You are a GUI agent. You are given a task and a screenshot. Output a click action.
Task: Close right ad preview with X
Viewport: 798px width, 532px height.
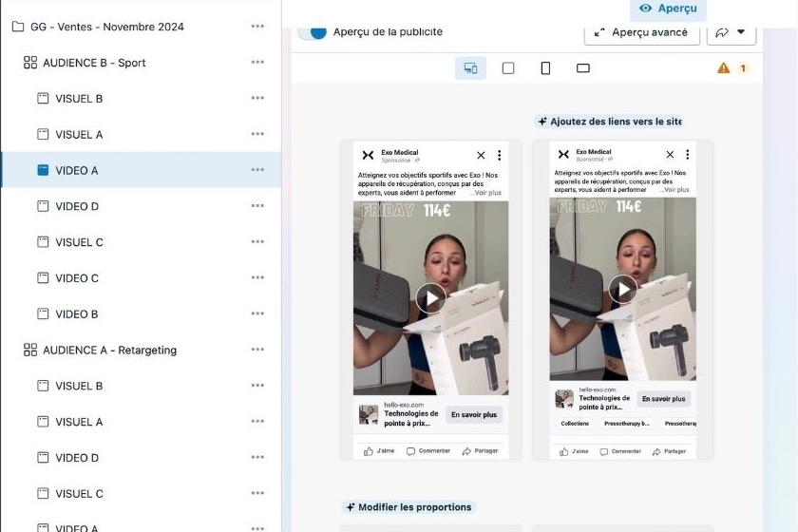[670, 154]
